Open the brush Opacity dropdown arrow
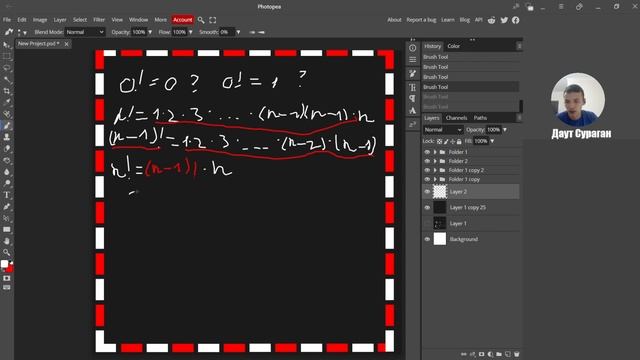This screenshot has width=640, height=360. 150,32
